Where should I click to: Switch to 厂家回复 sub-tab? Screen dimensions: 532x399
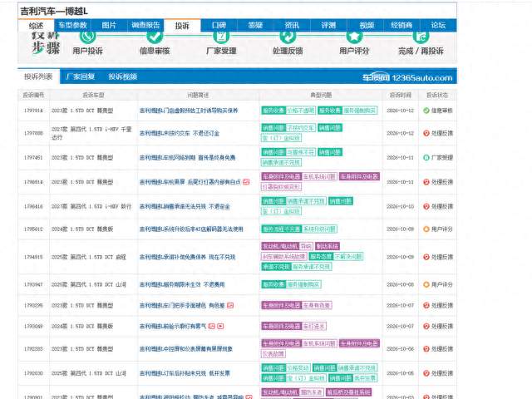pos(81,76)
